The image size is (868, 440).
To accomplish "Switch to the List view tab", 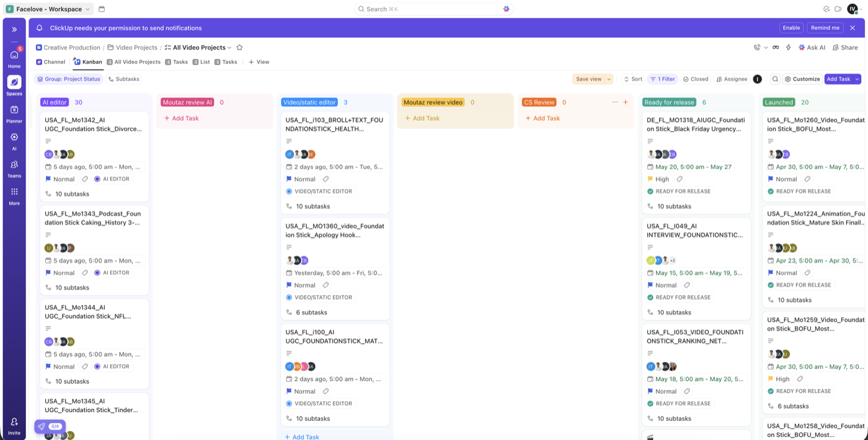I will (x=201, y=62).
